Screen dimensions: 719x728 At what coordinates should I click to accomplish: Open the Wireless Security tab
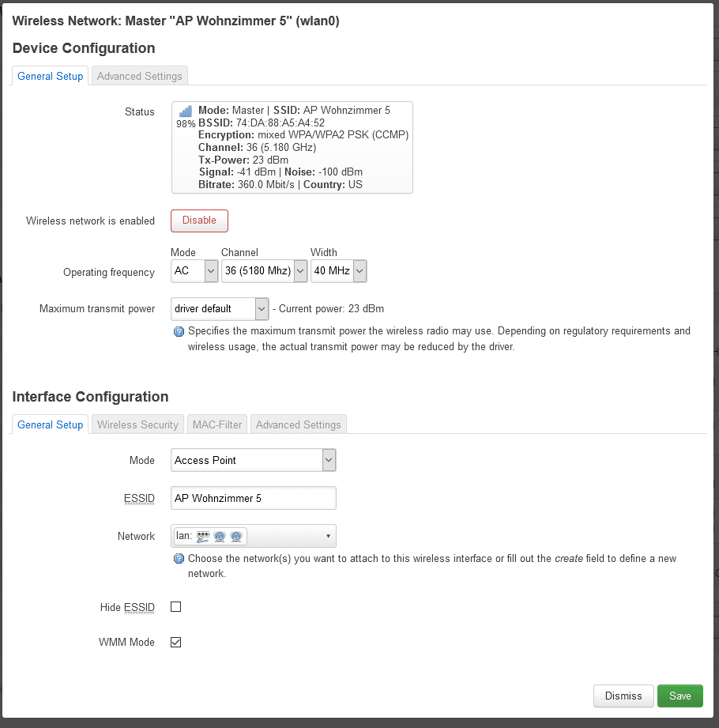point(137,425)
